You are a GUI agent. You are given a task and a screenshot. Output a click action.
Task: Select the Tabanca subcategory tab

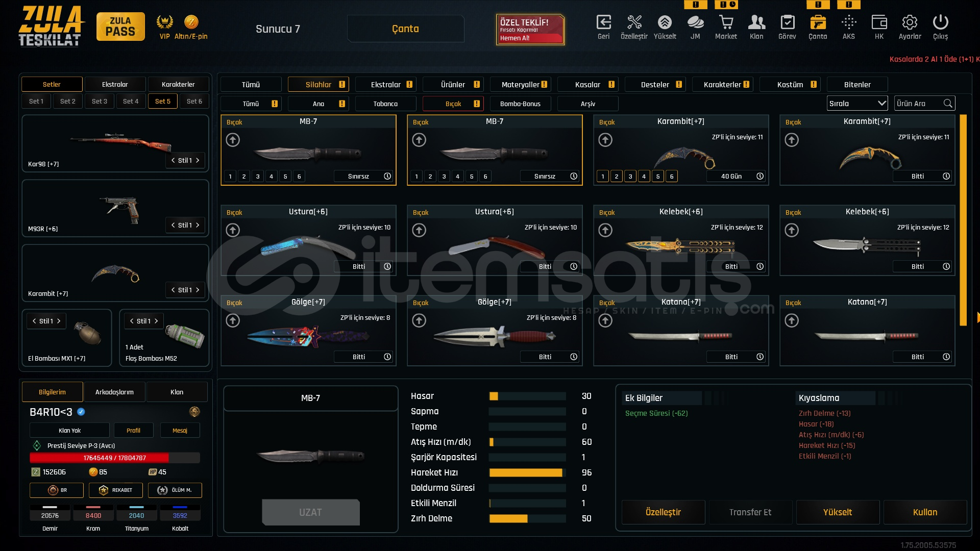pyautogui.click(x=385, y=104)
